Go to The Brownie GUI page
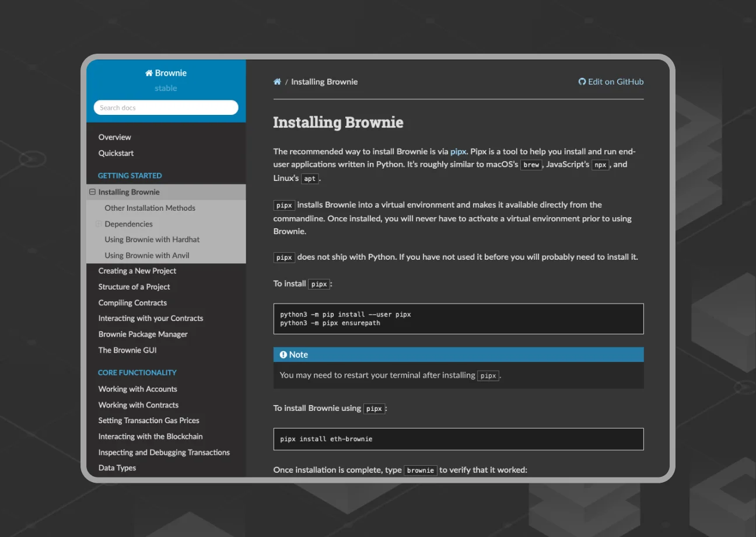This screenshot has width=756, height=537. (127, 350)
